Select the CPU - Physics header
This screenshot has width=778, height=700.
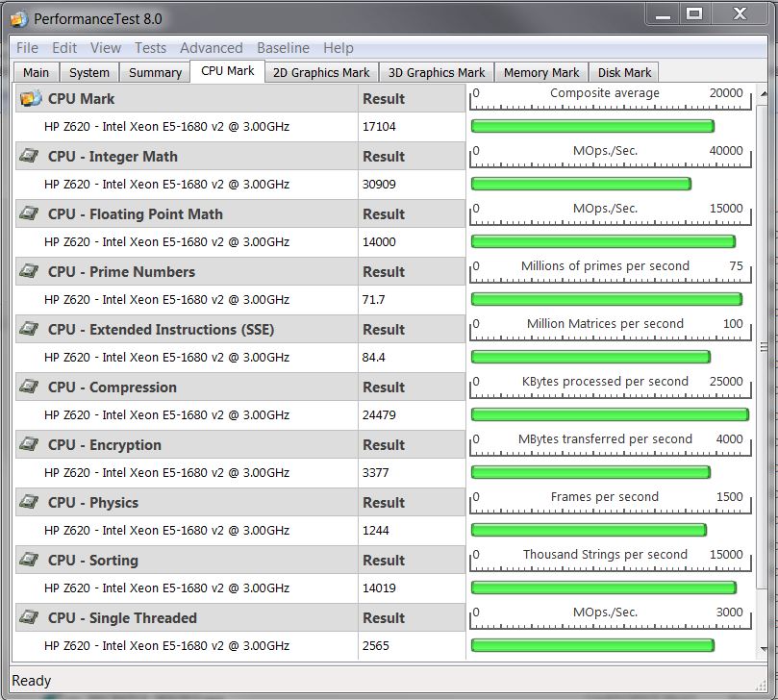186,502
